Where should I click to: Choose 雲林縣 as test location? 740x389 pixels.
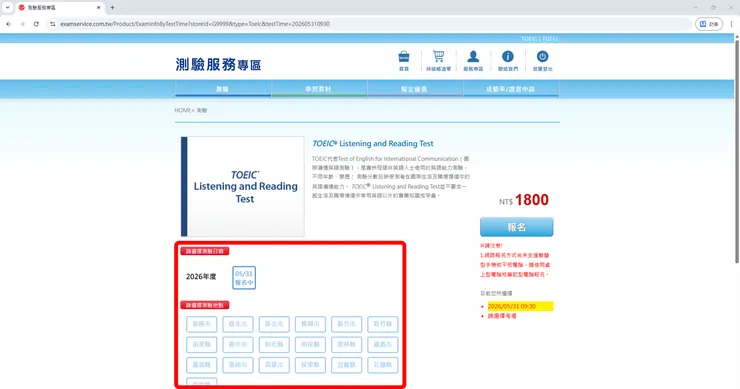pyautogui.click(x=346, y=345)
